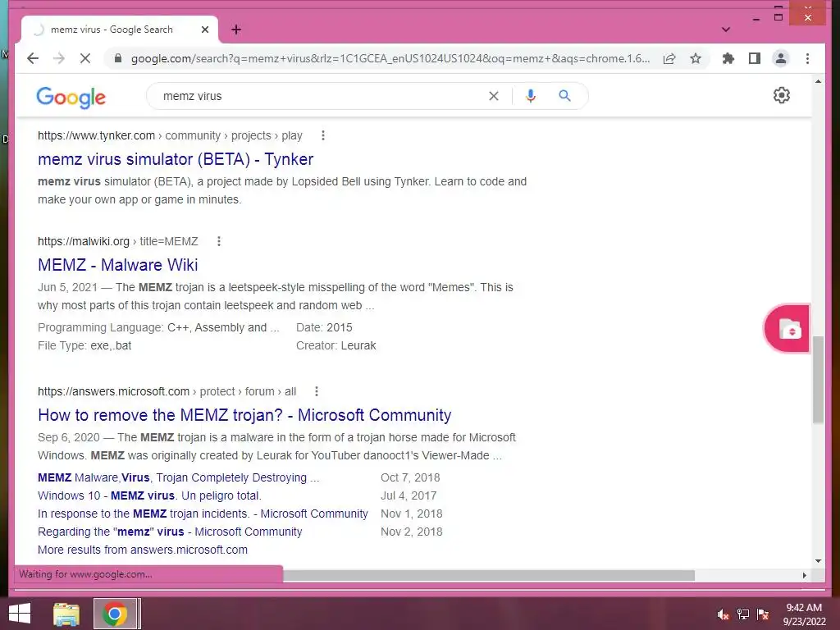This screenshot has width=840, height=630.
Task: Click the Nov 1, 2018 date text
Action: [412, 514]
